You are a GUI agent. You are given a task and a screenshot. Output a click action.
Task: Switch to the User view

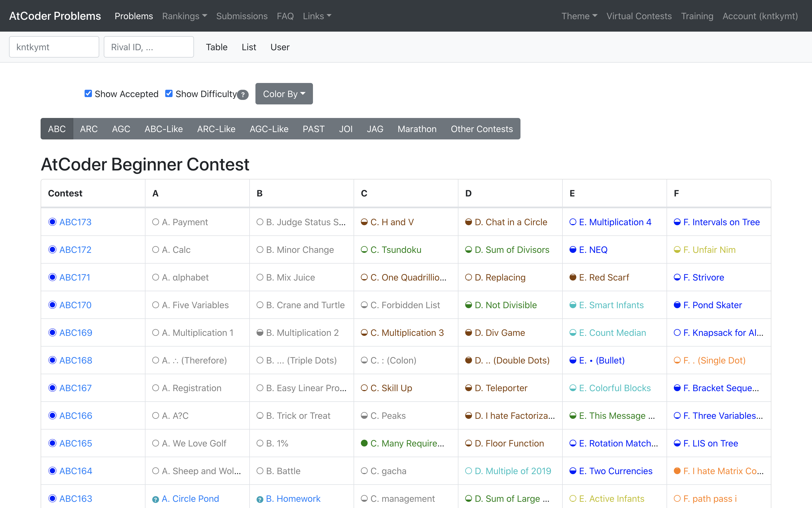tap(280, 47)
